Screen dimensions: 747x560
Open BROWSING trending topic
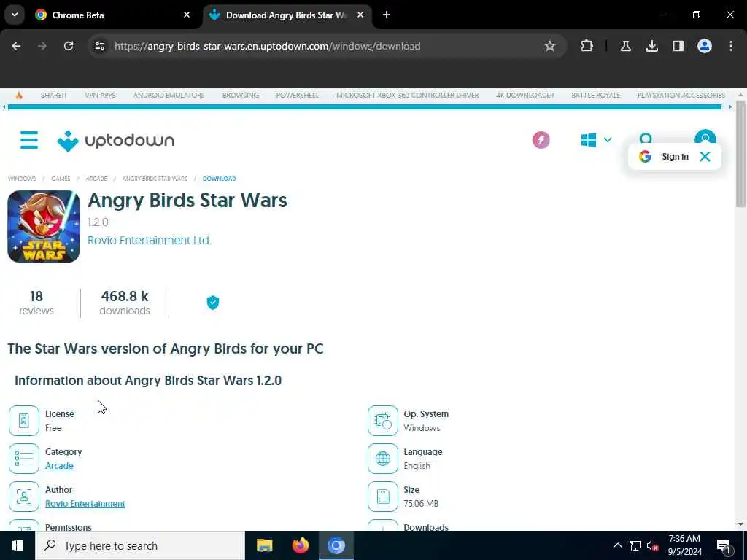tap(241, 96)
